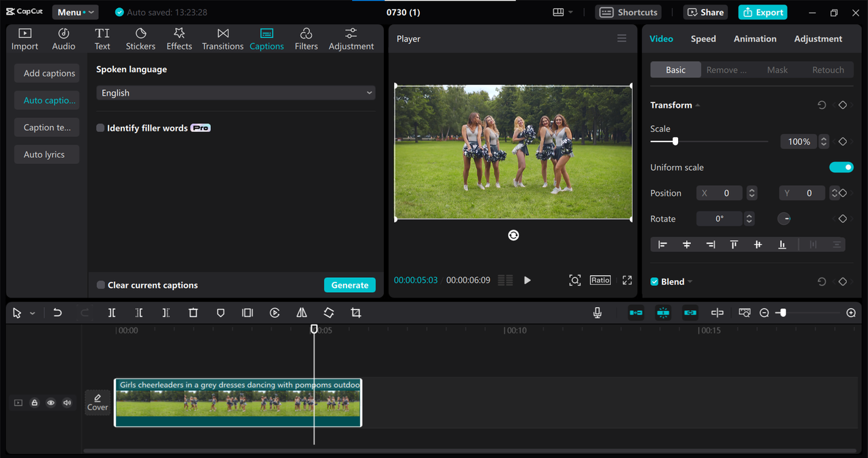Enable Identify filler words checkbox
The height and width of the screenshot is (458, 868).
click(x=100, y=128)
